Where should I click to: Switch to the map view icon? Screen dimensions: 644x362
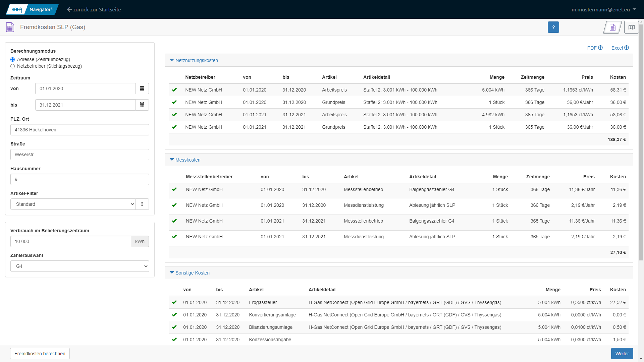631,27
